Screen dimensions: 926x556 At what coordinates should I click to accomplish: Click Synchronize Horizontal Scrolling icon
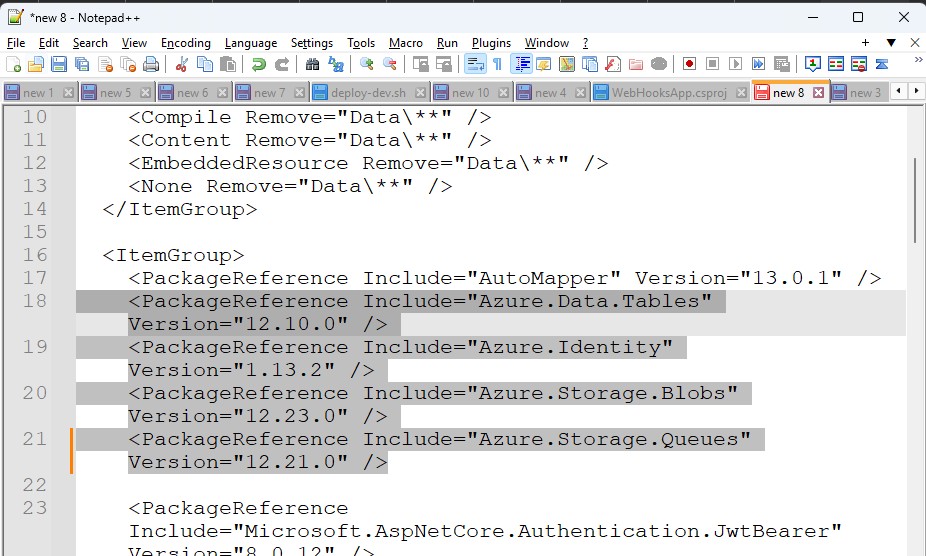444,64
